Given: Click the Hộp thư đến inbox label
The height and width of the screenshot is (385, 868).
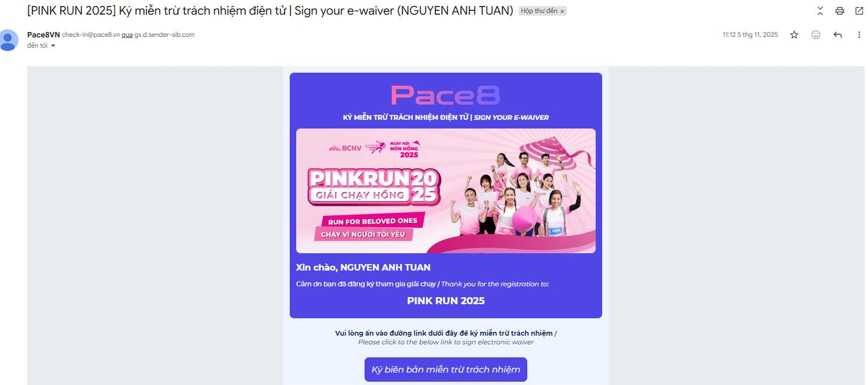Looking at the screenshot, I should click(539, 11).
